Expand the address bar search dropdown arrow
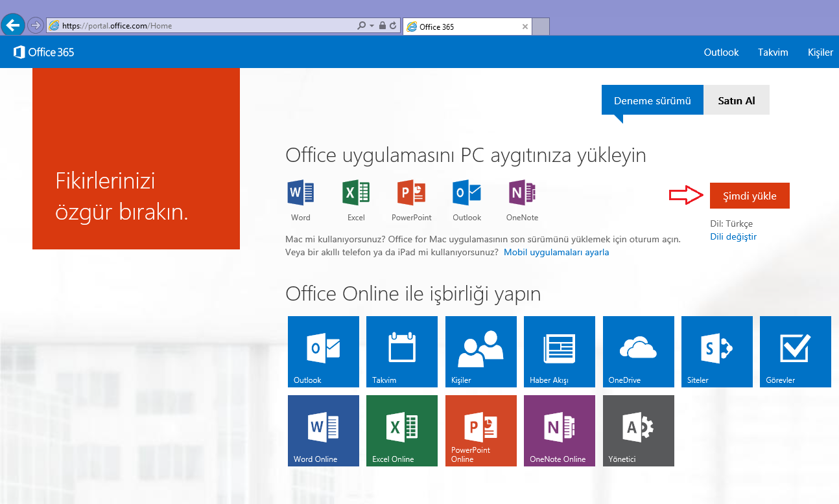Image resolution: width=839 pixels, height=504 pixels. click(372, 26)
